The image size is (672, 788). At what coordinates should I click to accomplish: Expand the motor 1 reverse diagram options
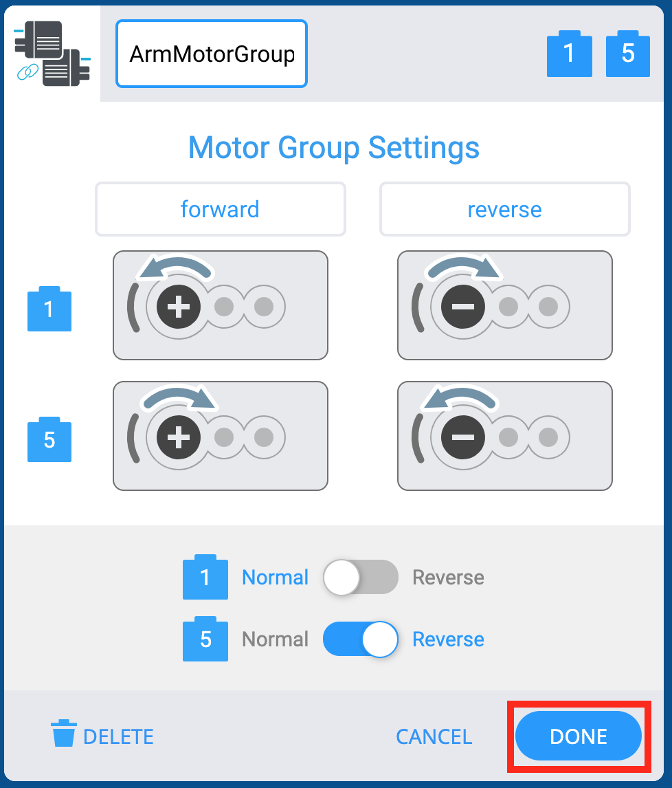pos(504,305)
